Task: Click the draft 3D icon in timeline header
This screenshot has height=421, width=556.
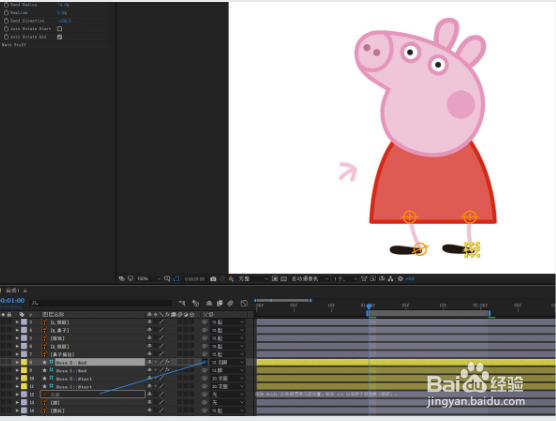Action: [x=195, y=303]
